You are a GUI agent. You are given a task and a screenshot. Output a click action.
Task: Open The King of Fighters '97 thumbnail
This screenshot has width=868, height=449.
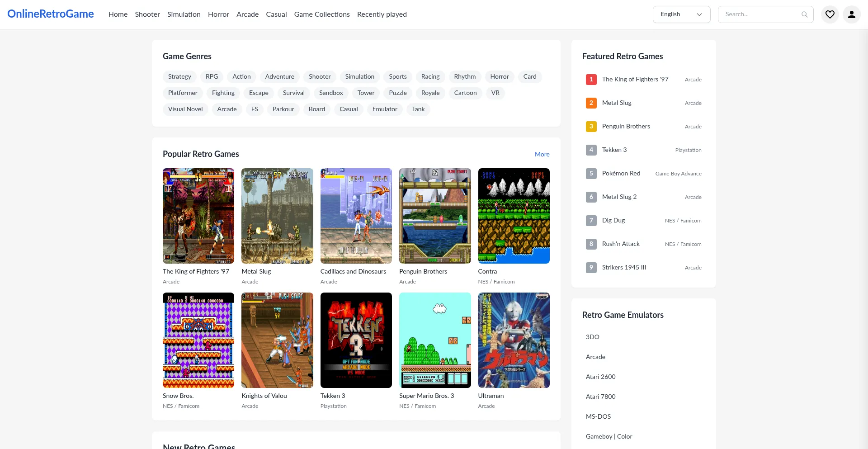(x=198, y=216)
